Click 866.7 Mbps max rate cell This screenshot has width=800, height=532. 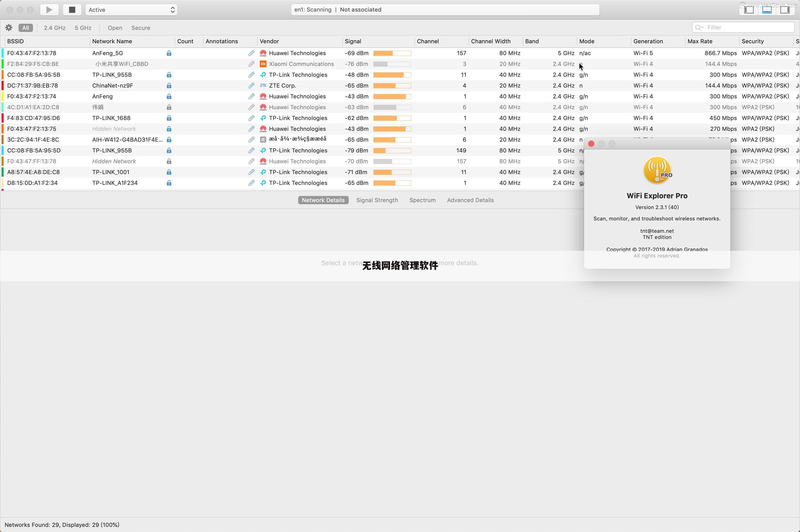(721, 53)
